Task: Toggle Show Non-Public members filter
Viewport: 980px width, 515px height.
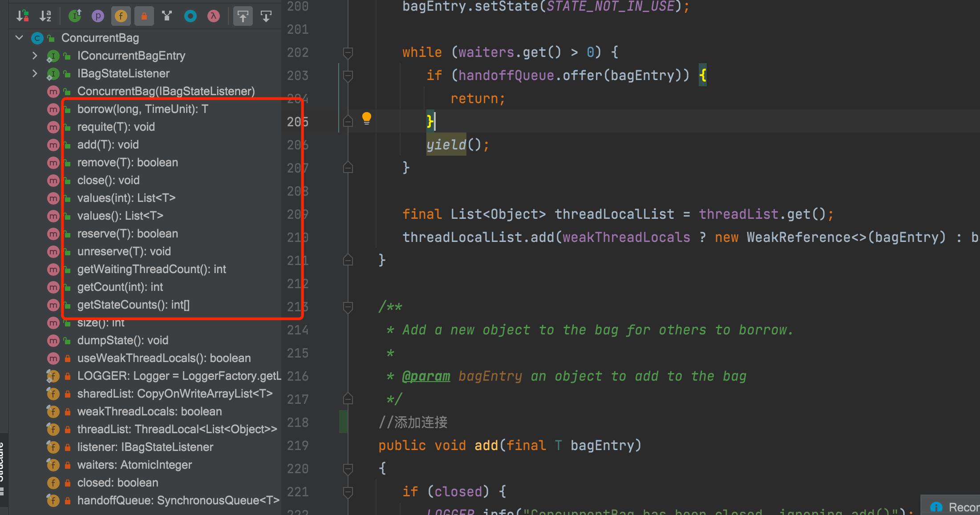Action: 144,16
